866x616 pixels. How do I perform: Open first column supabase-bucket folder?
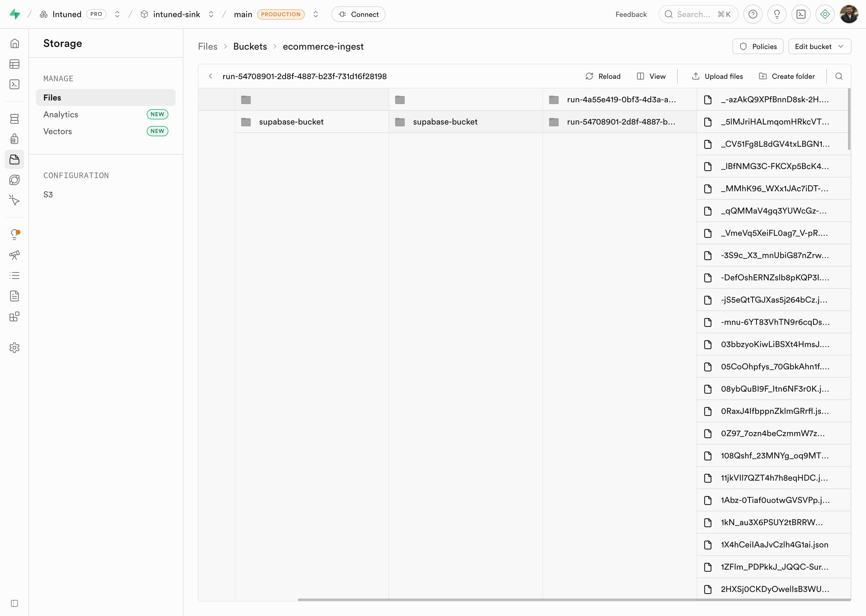click(312, 122)
